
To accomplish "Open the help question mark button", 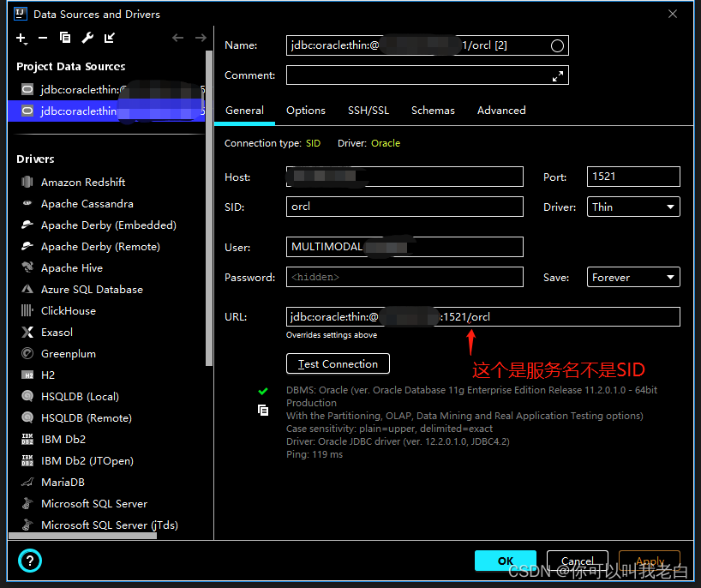I will tap(30, 561).
